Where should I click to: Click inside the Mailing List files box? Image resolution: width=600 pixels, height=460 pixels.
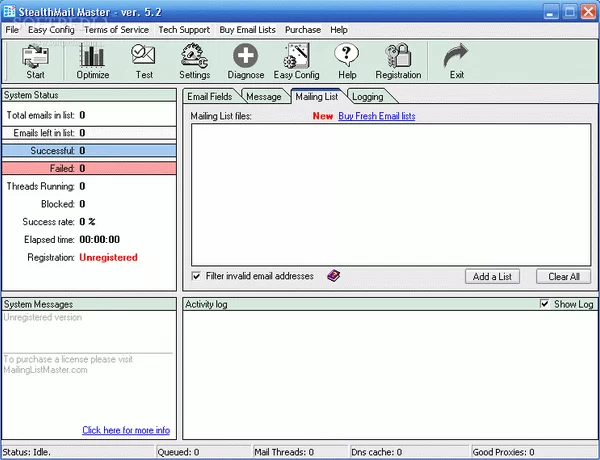pos(391,194)
